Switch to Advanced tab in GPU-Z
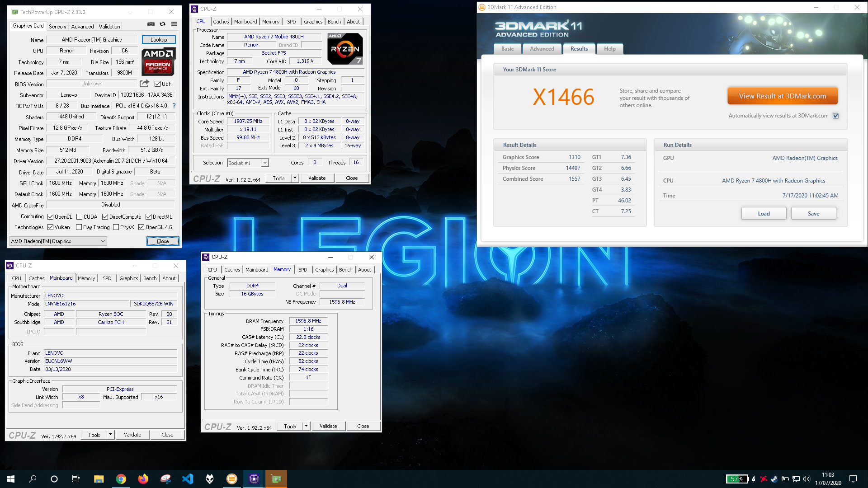Image resolution: width=868 pixels, height=488 pixels. coord(82,27)
